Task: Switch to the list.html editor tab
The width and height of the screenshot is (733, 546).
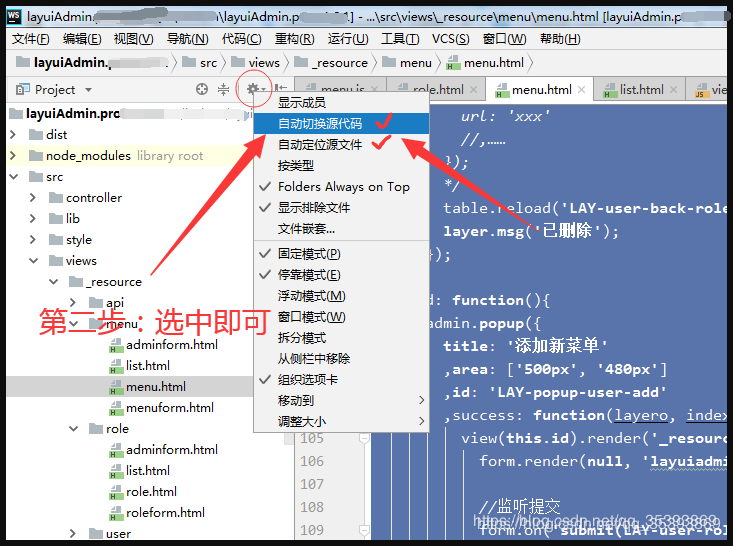Action: [641, 89]
